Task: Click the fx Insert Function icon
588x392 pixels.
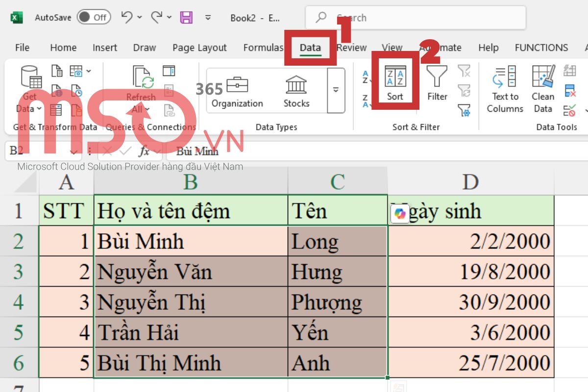Action: tap(144, 151)
